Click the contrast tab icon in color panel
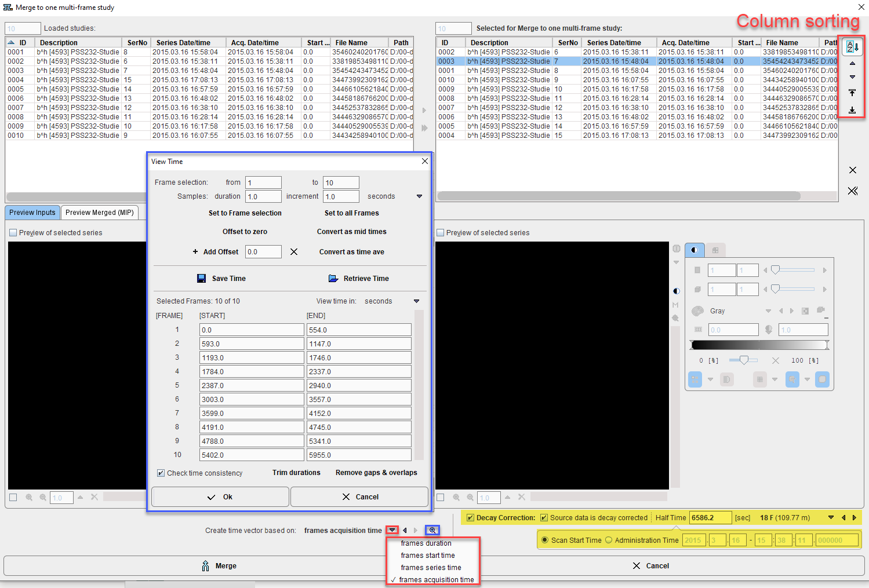869x588 pixels. click(695, 250)
